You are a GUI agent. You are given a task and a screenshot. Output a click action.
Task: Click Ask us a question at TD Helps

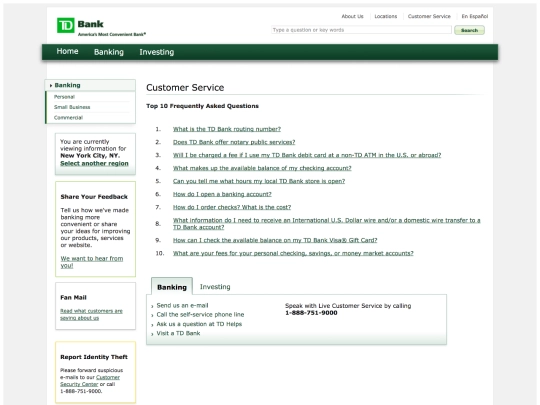tap(199, 324)
